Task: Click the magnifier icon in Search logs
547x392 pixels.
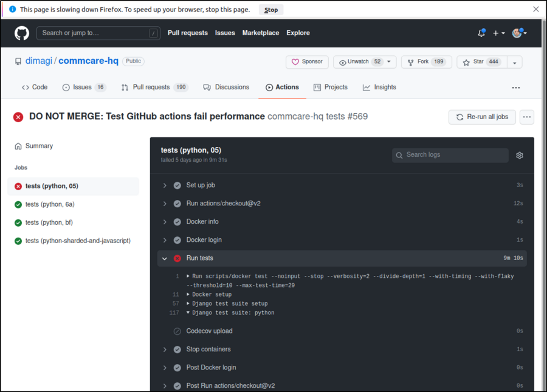Action: point(399,155)
